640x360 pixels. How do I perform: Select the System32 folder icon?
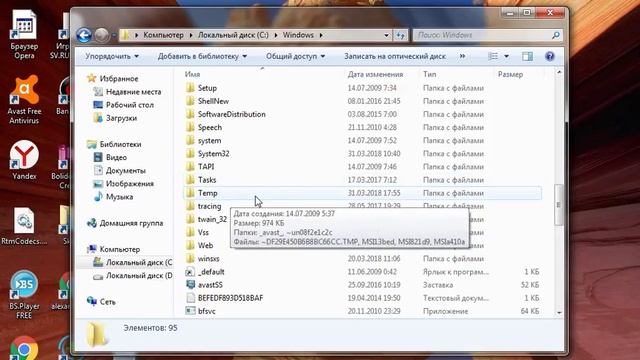point(190,153)
